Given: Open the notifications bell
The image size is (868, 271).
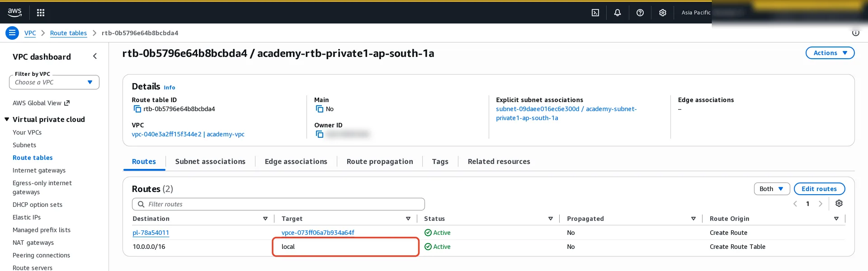Looking at the screenshot, I should (x=617, y=13).
